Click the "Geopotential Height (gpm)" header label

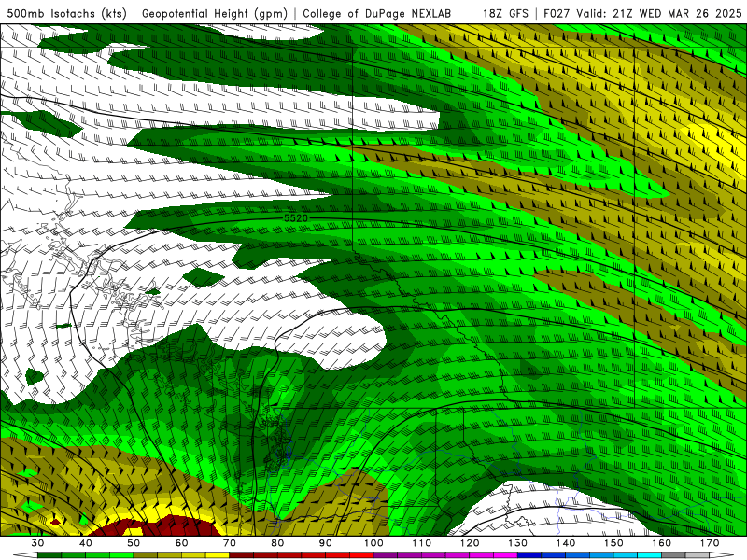(215, 13)
